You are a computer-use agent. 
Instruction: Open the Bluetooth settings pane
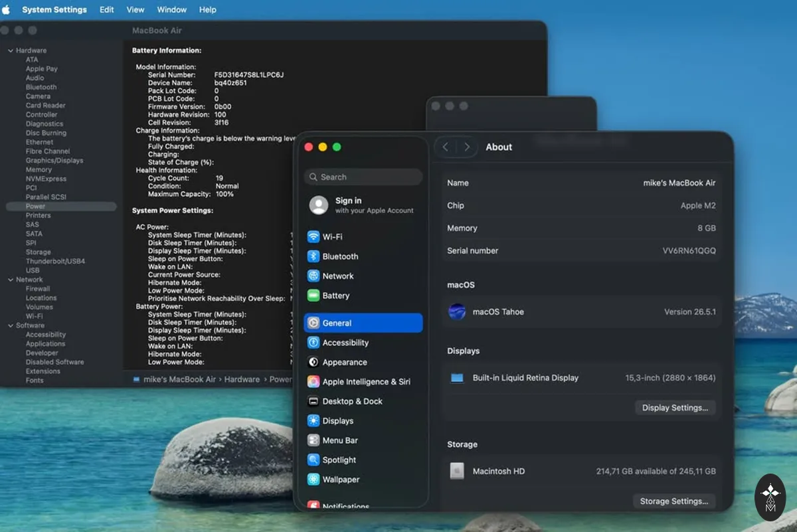pos(363,256)
